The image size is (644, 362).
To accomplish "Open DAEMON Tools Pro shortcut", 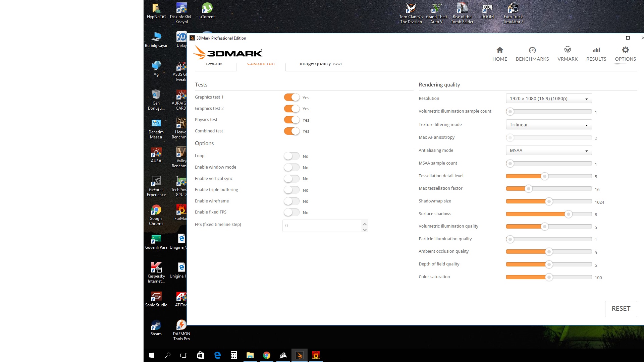I will [x=181, y=330].
